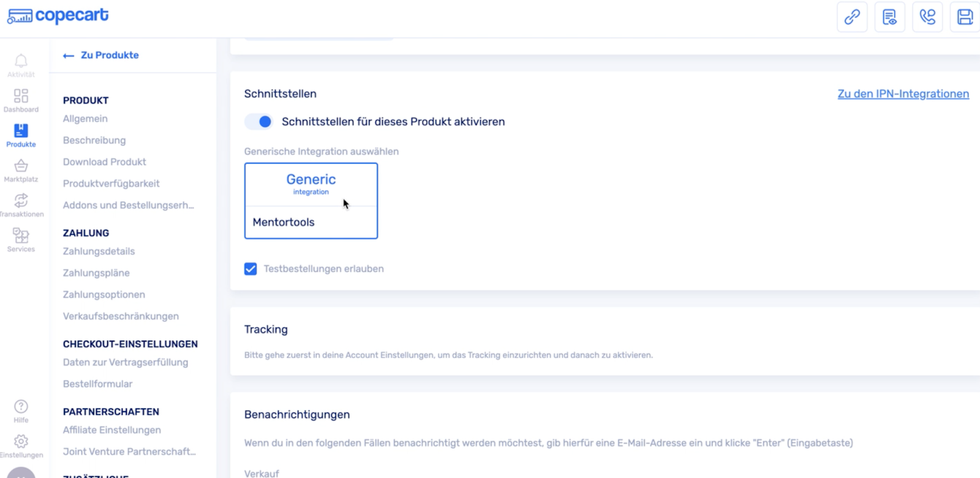Toggle Schnittstellen für dieses Produkt aktivieren
The height and width of the screenshot is (478, 980).
(x=259, y=122)
